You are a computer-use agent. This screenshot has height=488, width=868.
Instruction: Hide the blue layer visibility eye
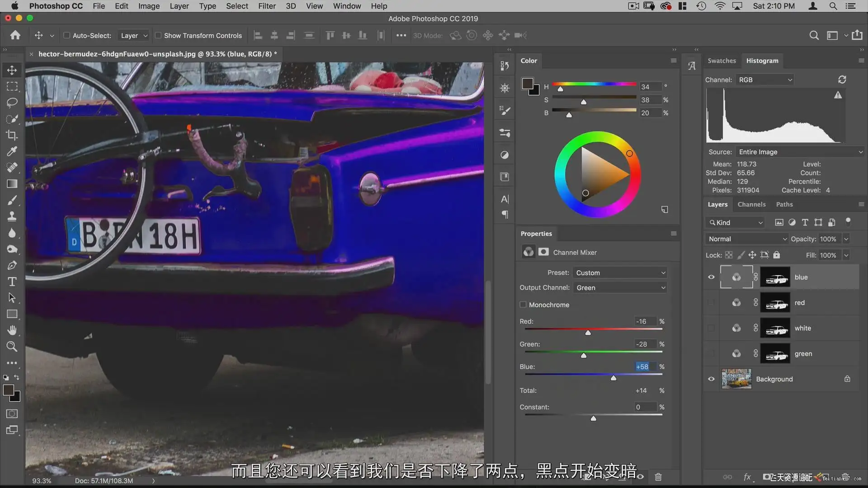(x=711, y=277)
